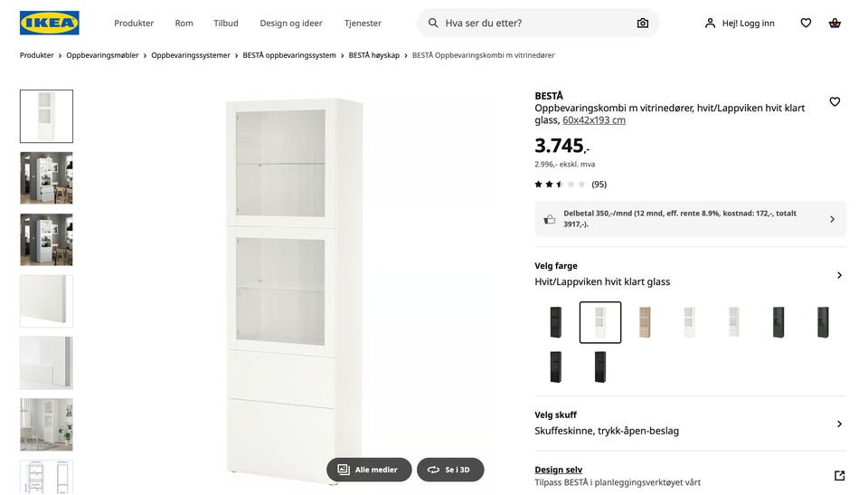
Task: Expand Velg farge options
Action: 839,275
